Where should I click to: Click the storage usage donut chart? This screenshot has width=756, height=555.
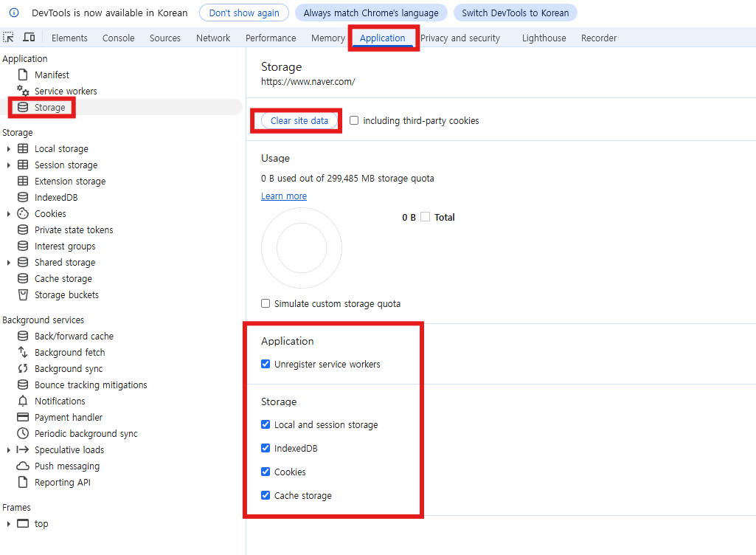point(302,248)
